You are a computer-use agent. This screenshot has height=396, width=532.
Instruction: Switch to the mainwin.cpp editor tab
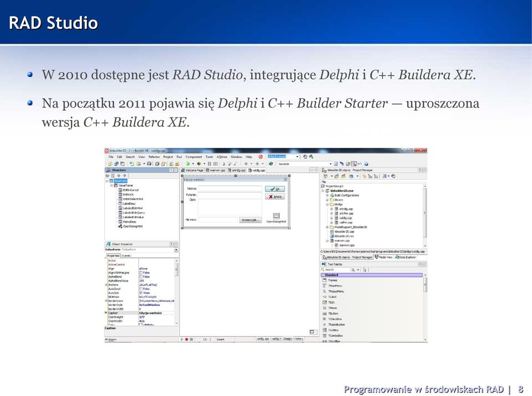pos(215,170)
